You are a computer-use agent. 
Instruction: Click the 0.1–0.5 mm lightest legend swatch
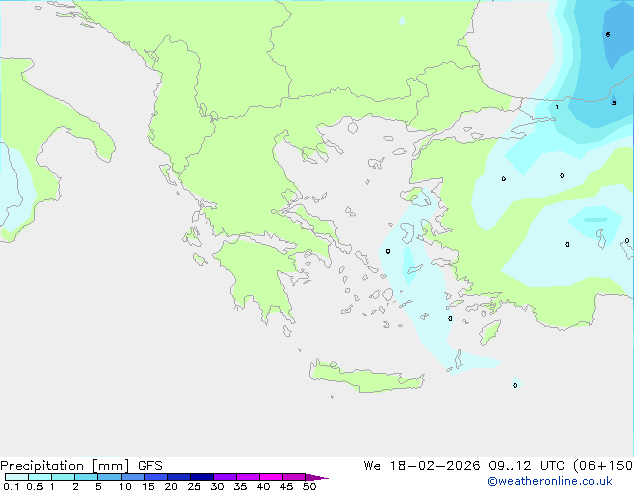point(17,477)
